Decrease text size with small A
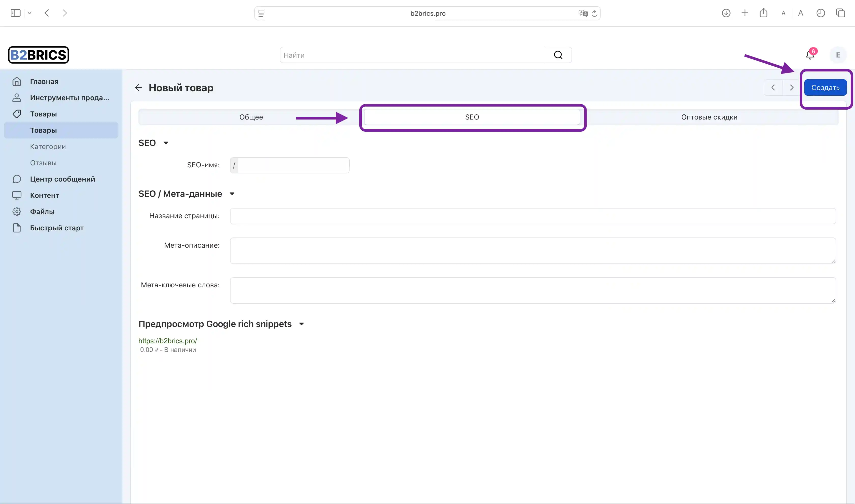This screenshot has height=504, width=855. pos(783,13)
